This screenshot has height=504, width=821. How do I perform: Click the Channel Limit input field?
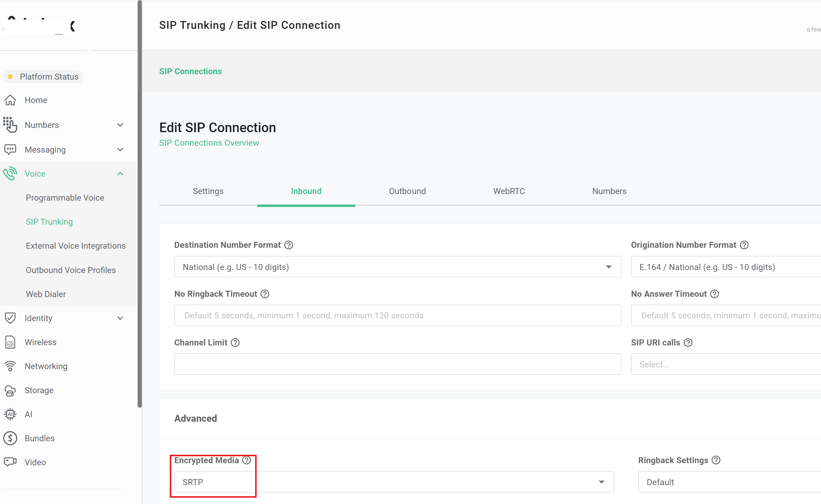(398, 364)
